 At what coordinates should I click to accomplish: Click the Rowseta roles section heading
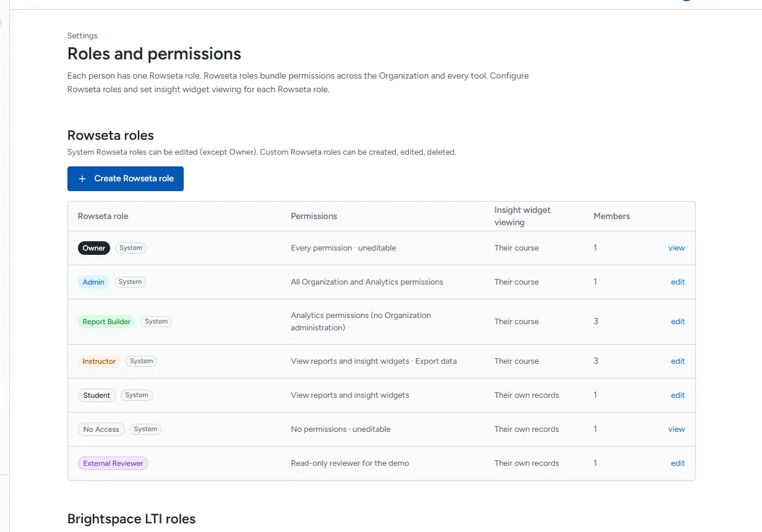click(x=111, y=135)
